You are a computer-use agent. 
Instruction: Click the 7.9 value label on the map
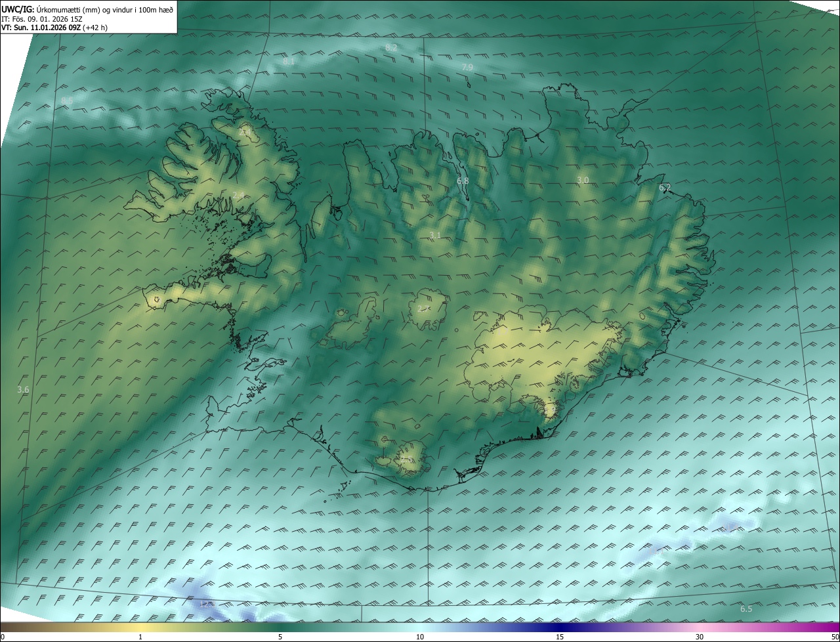tap(467, 67)
